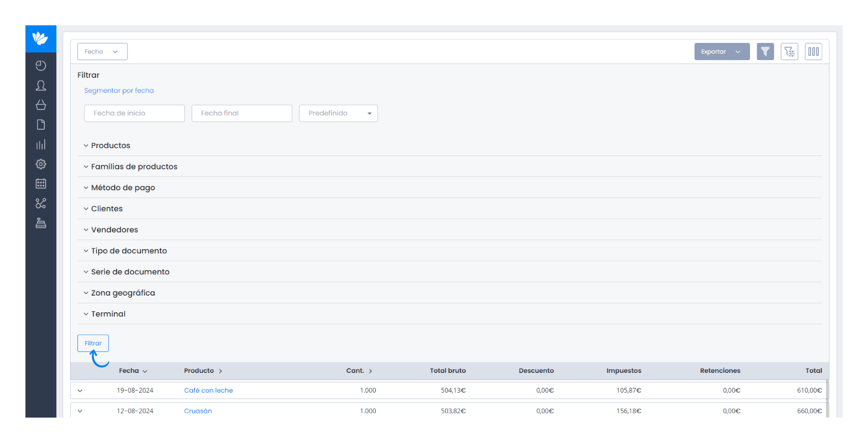Click the Fecha final field
Image resolution: width=868 pixels, height=442 pixels.
tap(242, 113)
